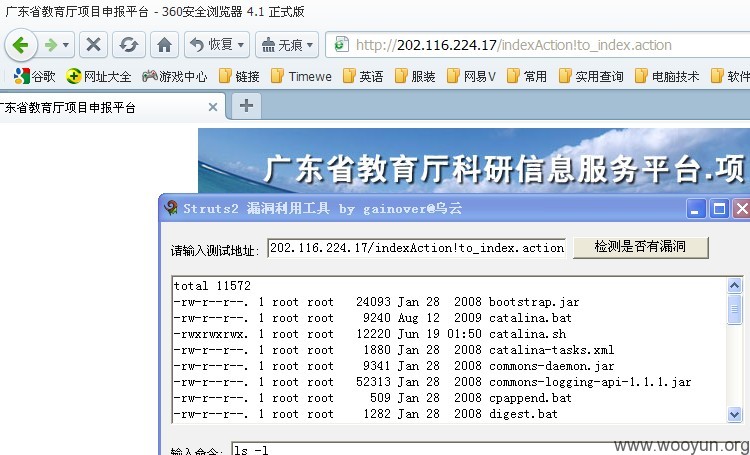Viewport: 750px width, 455px height.
Task: Open the 谷歌 bookmark
Action: [34, 76]
